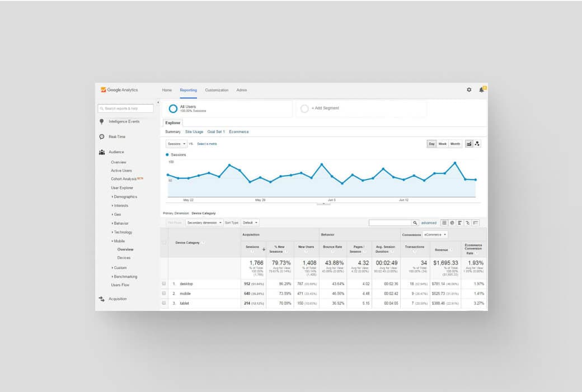Open the eCommerce conversions dropdown

pyautogui.click(x=435, y=235)
